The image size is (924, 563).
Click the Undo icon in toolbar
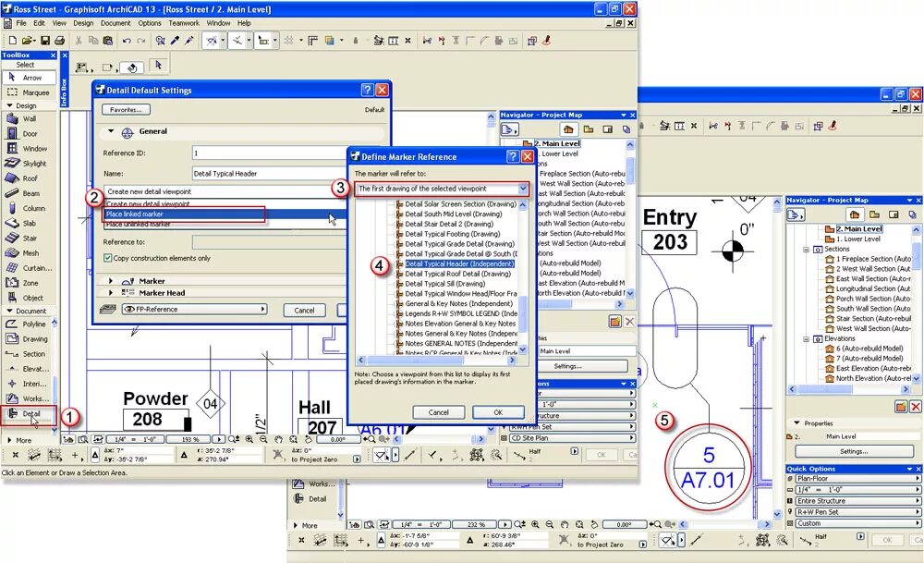tap(127, 41)
